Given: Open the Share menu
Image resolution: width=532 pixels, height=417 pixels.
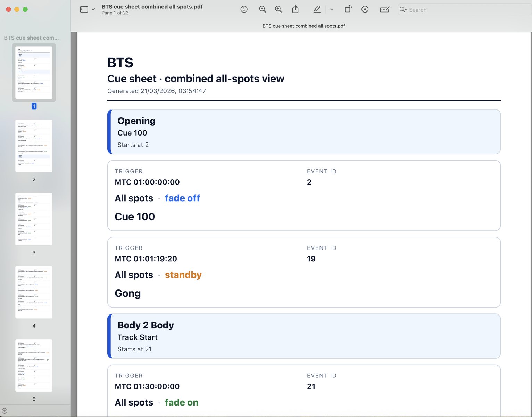Looking at the screenshot, I should (x=295, y=9).
